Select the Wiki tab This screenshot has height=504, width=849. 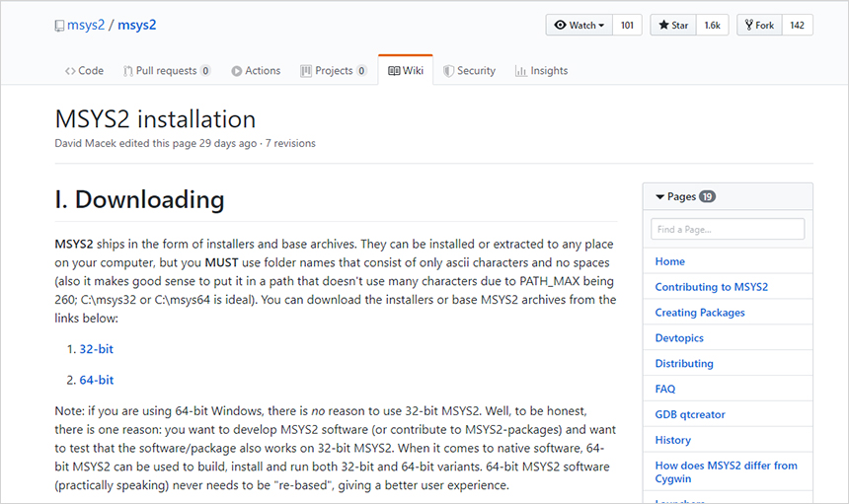click(406, 70)
